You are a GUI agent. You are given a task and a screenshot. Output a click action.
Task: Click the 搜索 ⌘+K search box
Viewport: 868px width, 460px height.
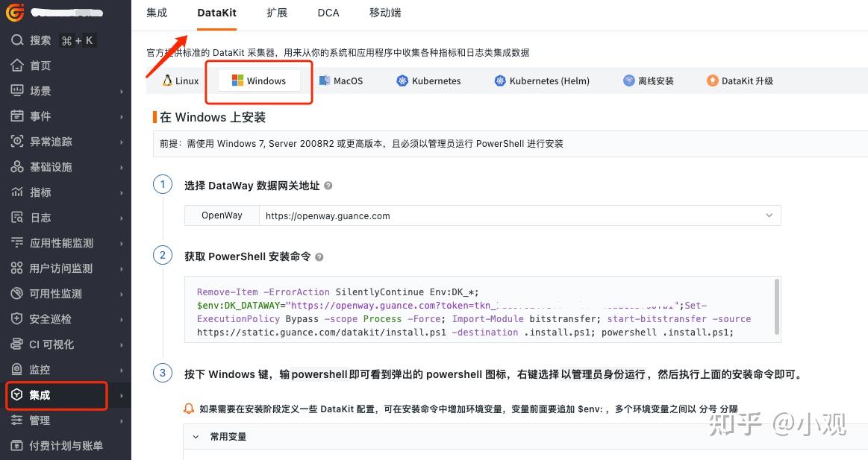[x=54, y=40]
